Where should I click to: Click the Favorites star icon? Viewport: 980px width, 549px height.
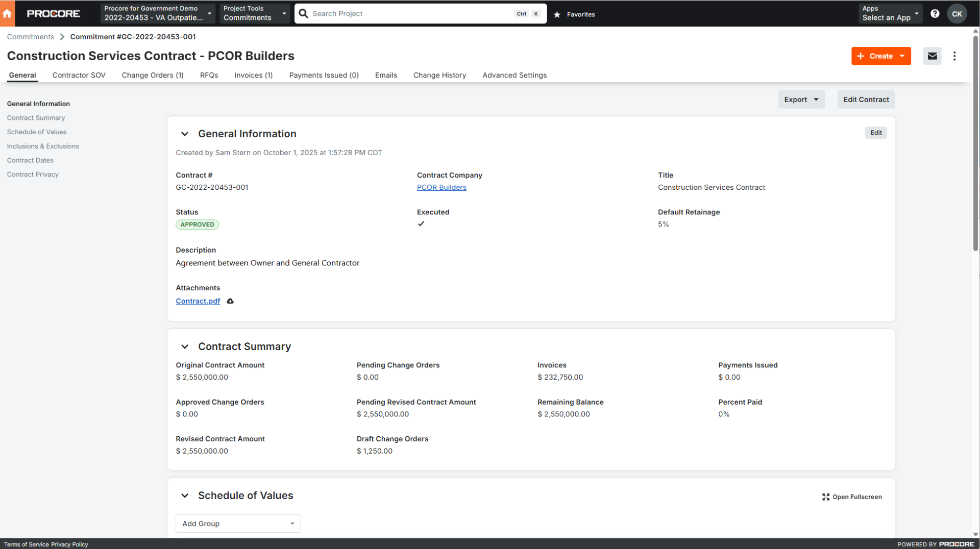[557, 14]
